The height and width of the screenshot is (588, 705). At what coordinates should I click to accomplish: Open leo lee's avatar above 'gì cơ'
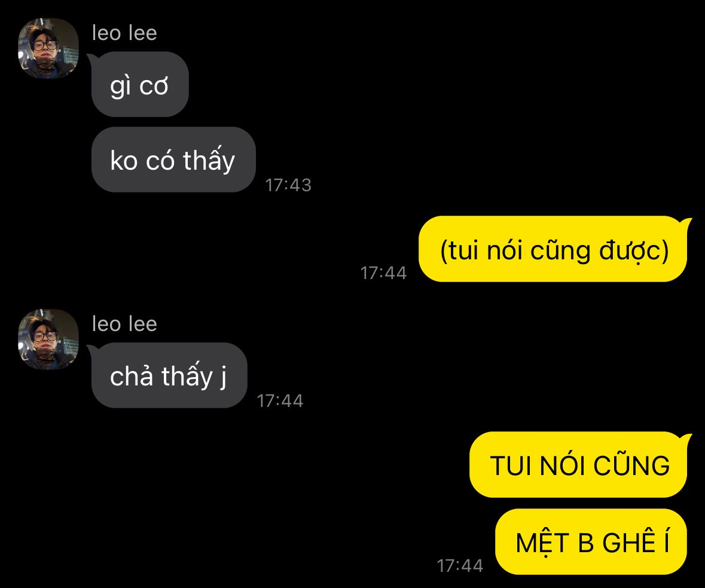pyautogui.click(x=48, y=48)
